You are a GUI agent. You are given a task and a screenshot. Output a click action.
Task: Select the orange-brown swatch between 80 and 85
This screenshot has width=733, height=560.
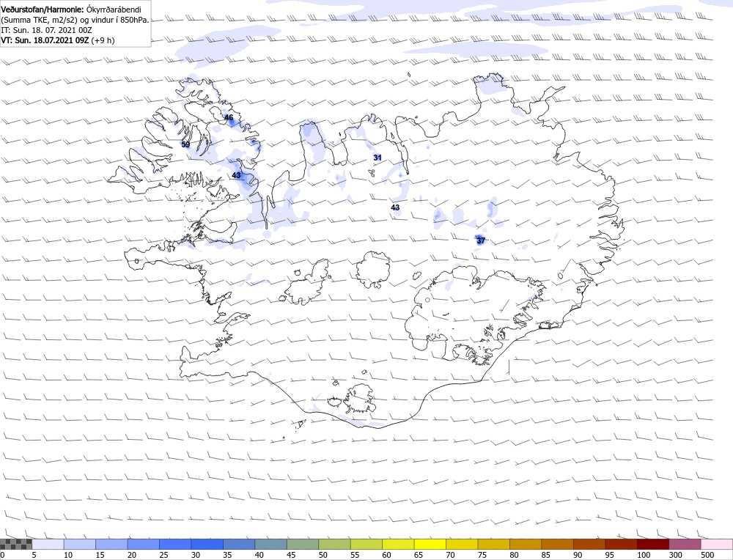[x=526, y=544]
